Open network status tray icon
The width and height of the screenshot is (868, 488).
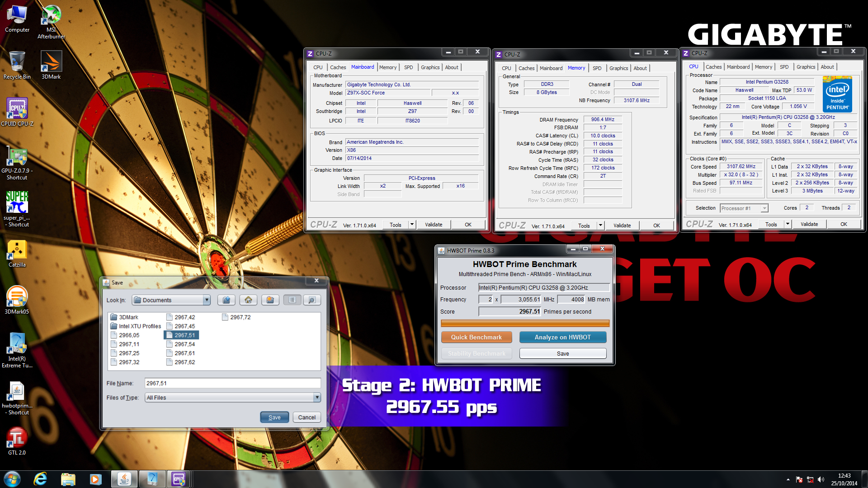click(810, 479)
